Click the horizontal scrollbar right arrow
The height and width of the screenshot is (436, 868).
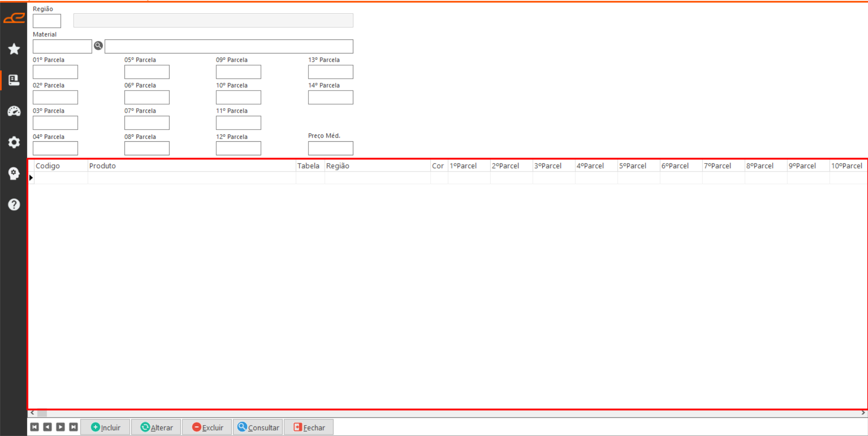863,413
